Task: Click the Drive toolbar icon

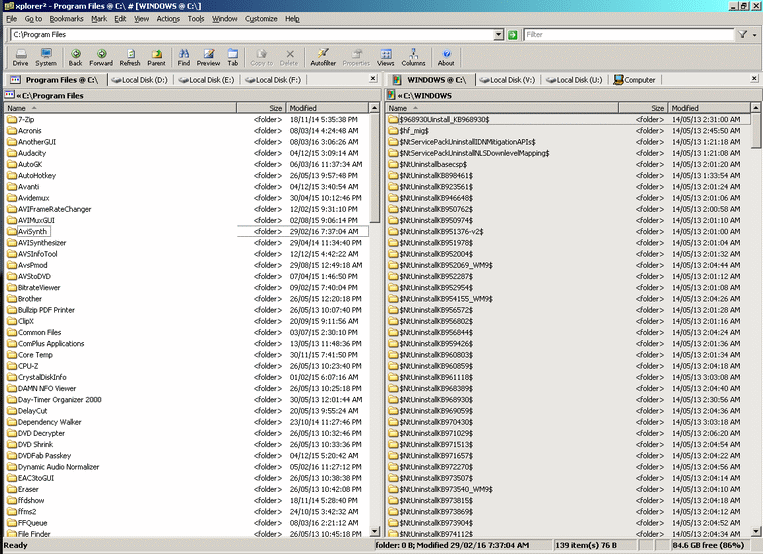Action: click(x=20, y=56)
